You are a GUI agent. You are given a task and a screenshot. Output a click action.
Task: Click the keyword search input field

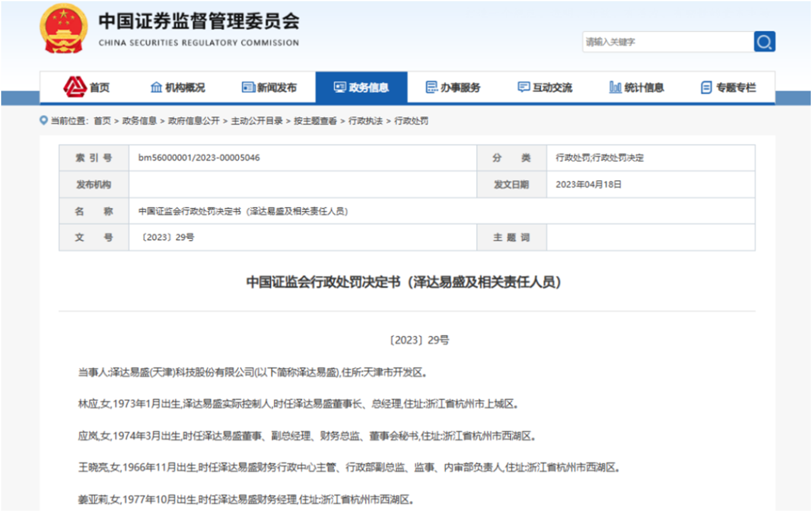pos(668,42)
